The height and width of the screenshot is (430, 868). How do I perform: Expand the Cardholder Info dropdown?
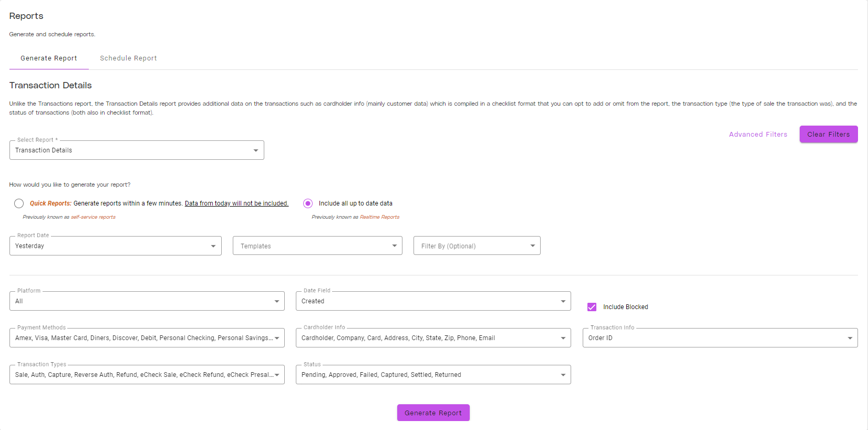point(433,338)
